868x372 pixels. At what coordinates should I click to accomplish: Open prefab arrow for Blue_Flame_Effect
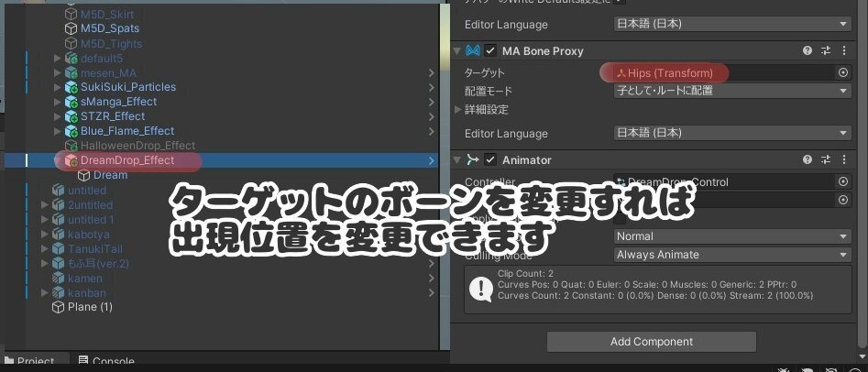coord(432,131)
